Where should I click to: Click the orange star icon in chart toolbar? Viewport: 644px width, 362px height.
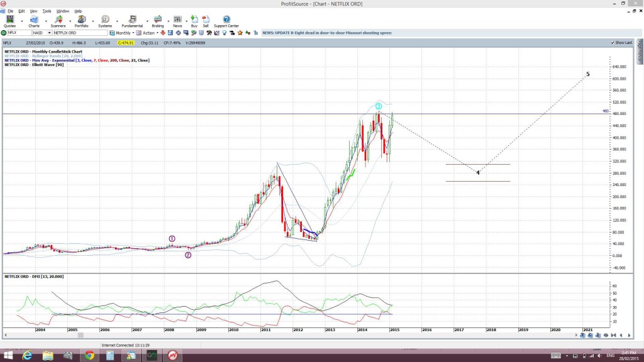[x=240, y=33]
